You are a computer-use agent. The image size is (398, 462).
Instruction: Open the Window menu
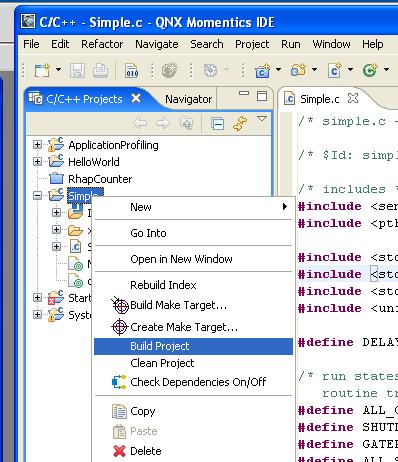tap(331, 44)
